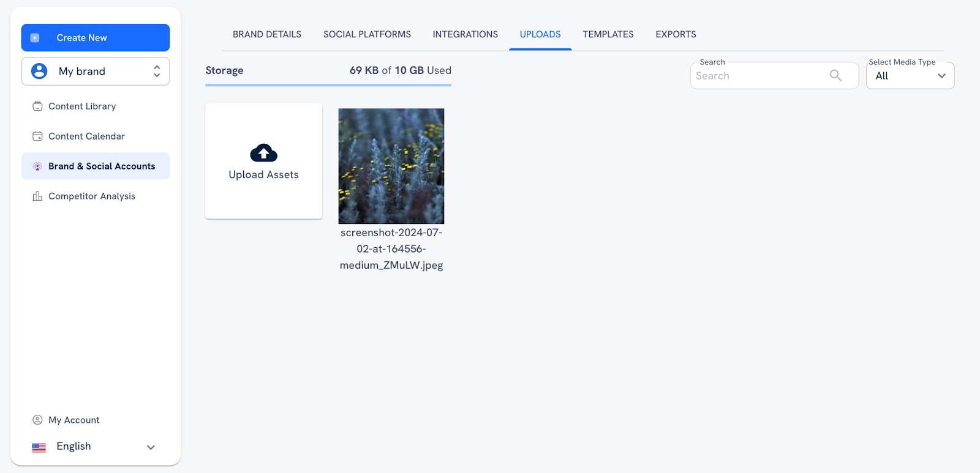
Task: Open the Social Platforms tab
Action: (367, 34)
